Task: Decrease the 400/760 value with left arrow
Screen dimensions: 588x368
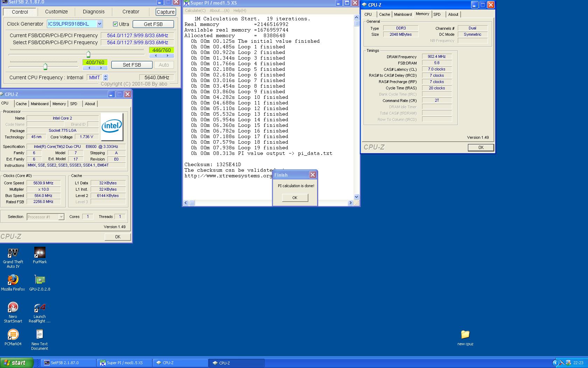Action: (89, 68)
